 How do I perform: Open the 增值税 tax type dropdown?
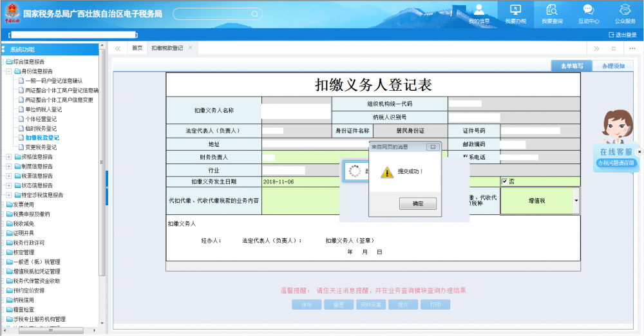click(576, 201)
